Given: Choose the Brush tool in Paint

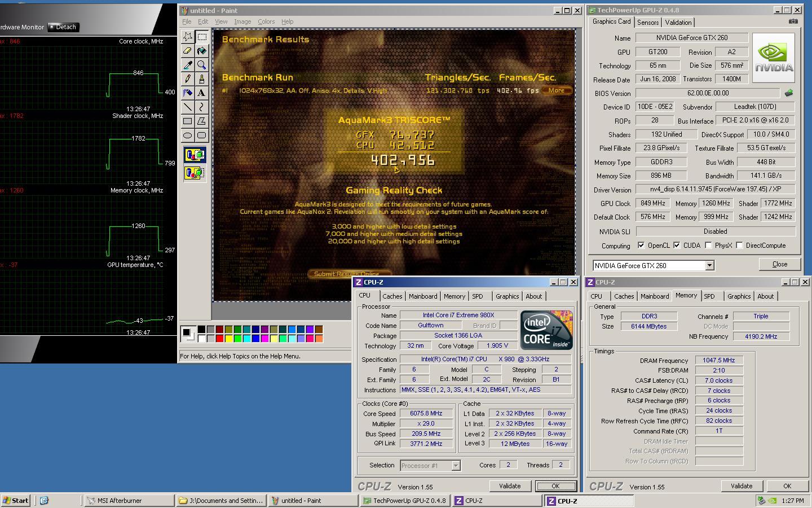Looking at the screenshot, I should click(x=202, y=79).
